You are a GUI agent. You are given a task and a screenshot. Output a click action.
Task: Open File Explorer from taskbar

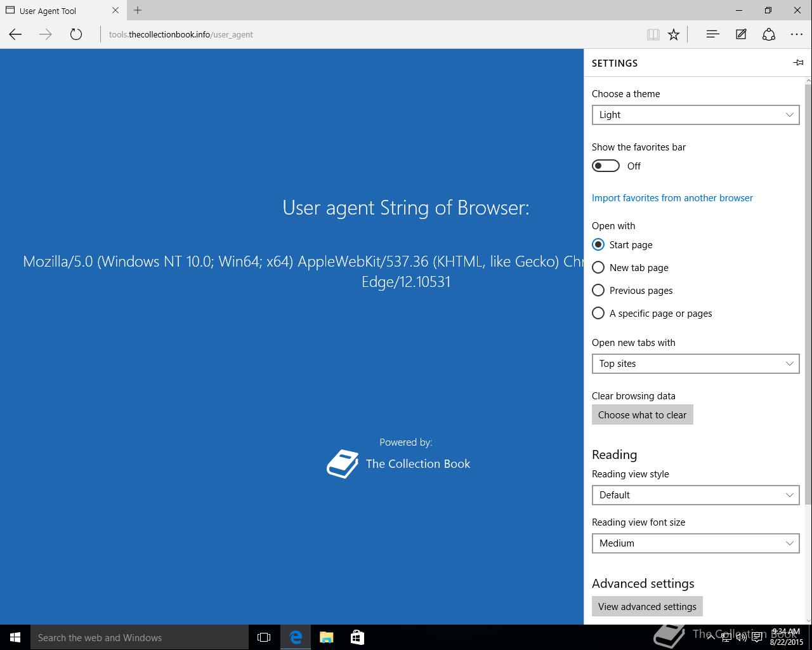click(326, 637)
